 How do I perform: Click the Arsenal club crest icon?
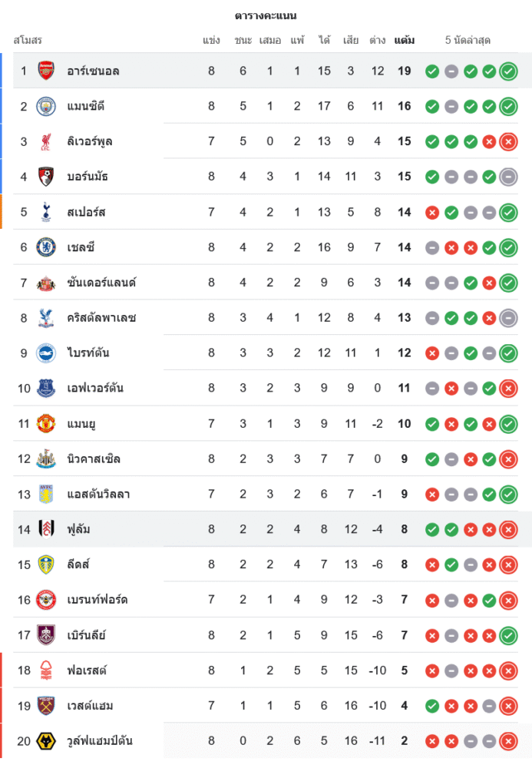[x=46, y=71]
